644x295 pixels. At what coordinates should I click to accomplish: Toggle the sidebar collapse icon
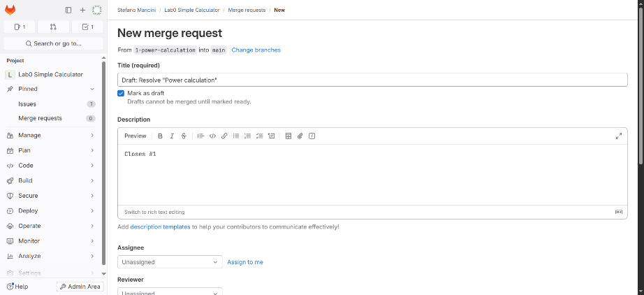pyautogui.click(x=68, y=10)
